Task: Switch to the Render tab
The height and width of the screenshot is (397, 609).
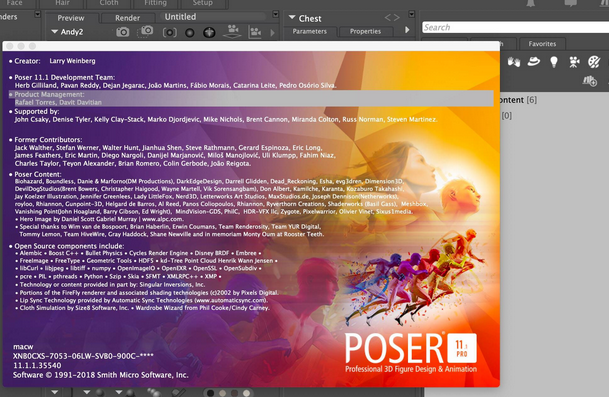Action: coord(127,18)
